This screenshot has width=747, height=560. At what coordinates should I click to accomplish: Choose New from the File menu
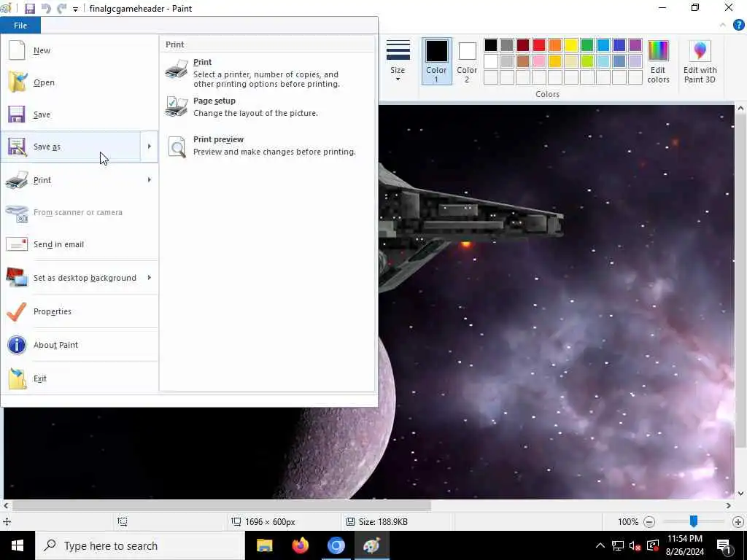pyautogui.click(x=80, y=50)
